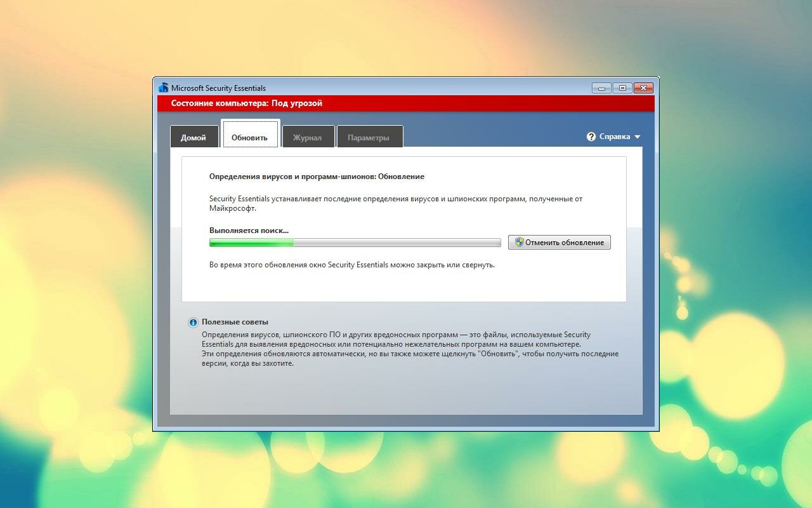Image resolution: width=812 pixels, height=508 pixels.
Task: Maximize the Security Essentials window
Action: pos(622,88)
